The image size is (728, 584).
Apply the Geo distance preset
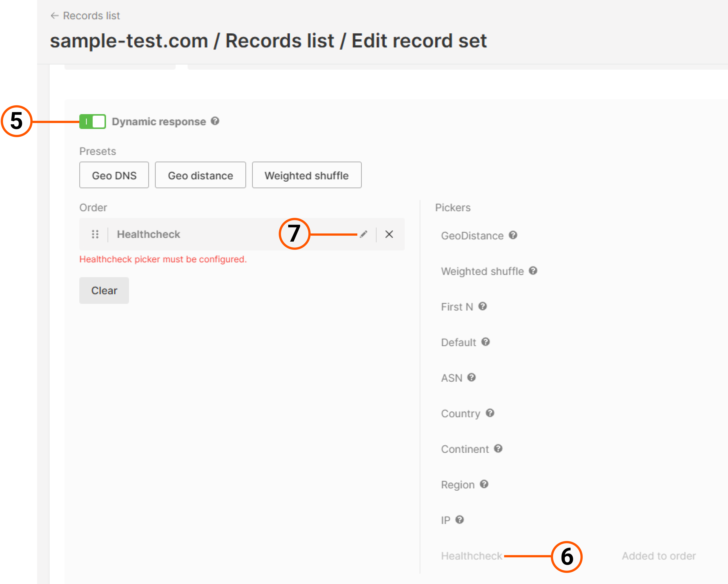(x=200, y=175)
